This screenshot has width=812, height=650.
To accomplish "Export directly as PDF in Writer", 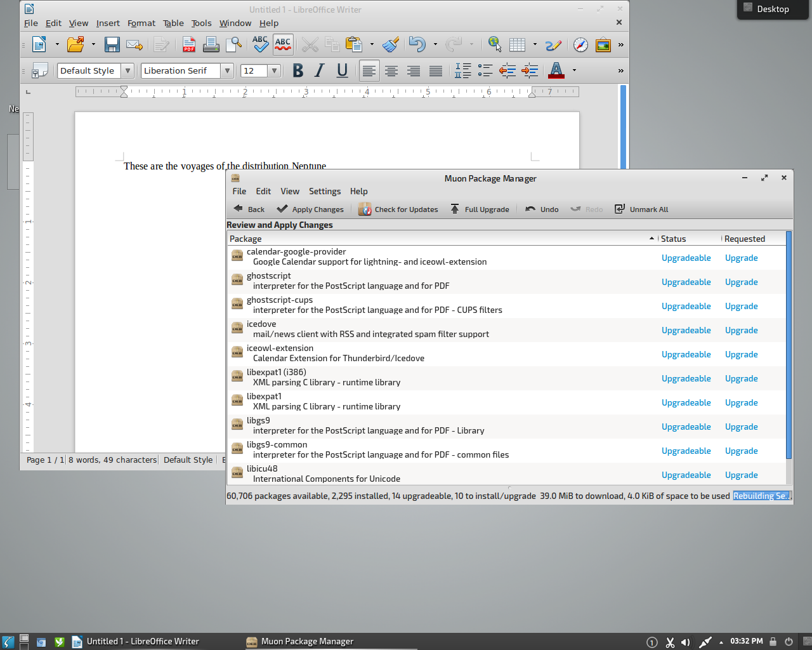I will tap(189, 44).
